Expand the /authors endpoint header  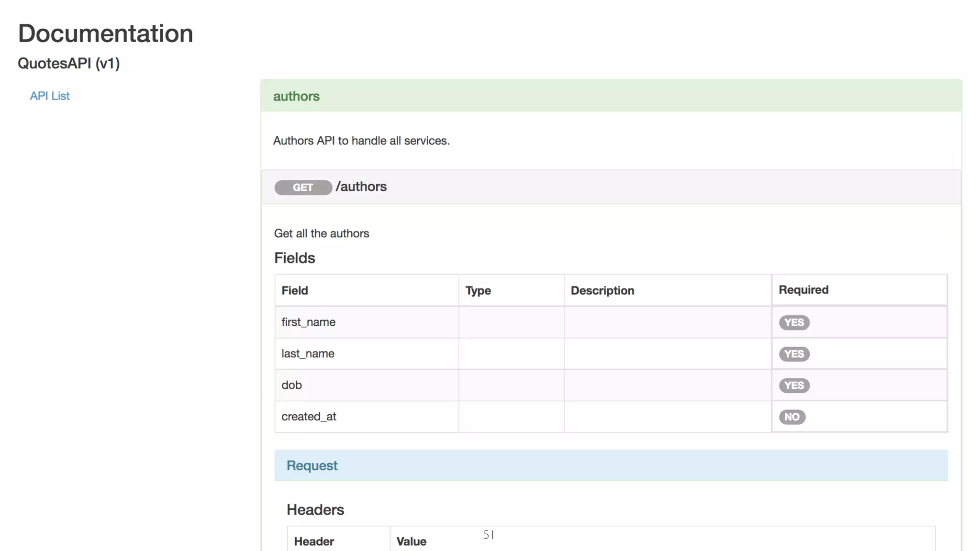click(x=361, y=187)
